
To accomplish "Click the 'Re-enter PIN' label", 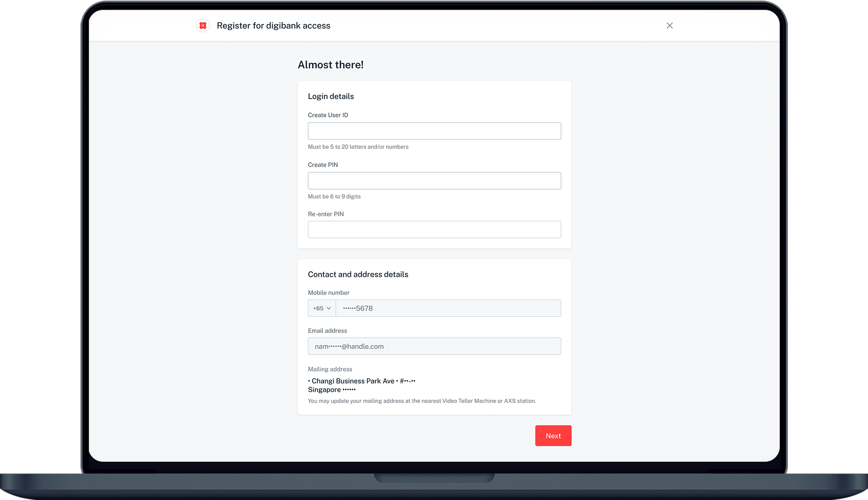I will click(x=326, y=214).
